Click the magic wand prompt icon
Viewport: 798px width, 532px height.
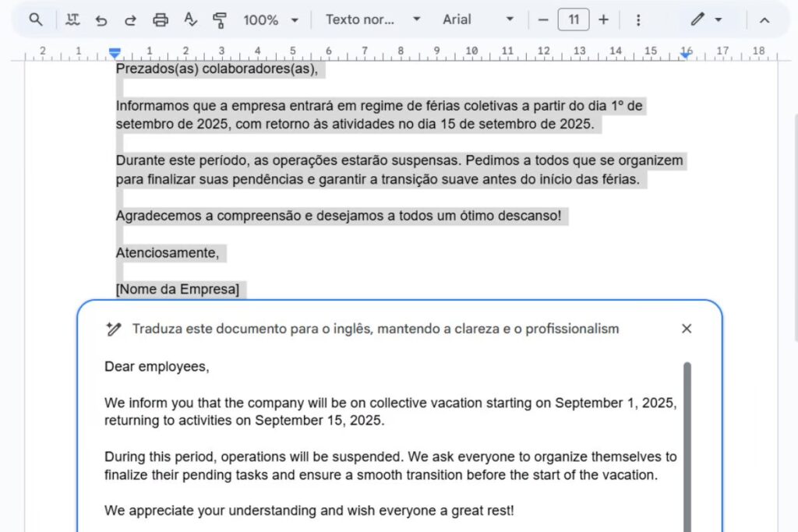point(114,329)
